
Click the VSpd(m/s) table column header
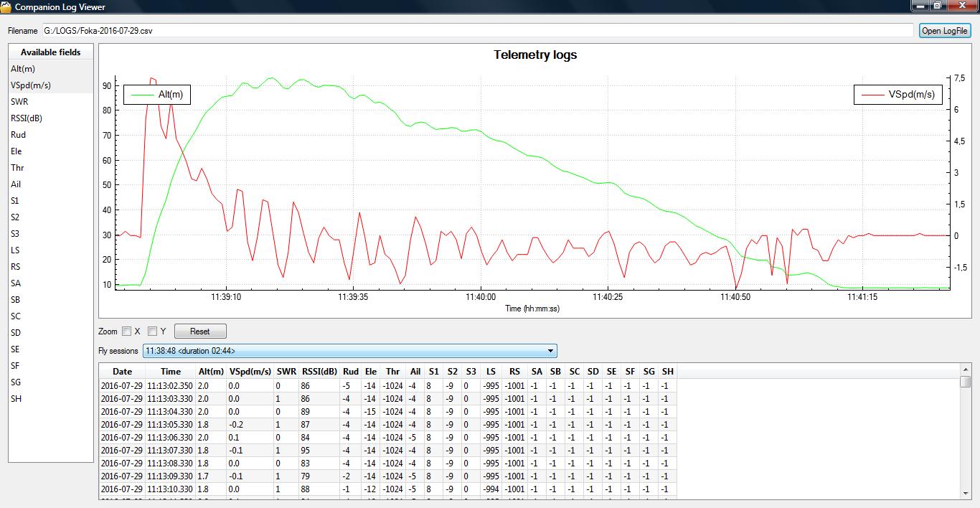click(x=250, y=372)
